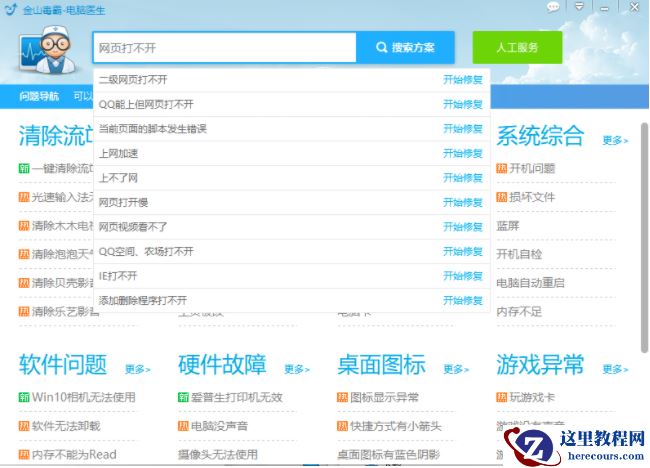The width and height of the screenshot is (650, 468).
Task: Start repair for QQ能上但网页打不开
Action: pos(463,104)
